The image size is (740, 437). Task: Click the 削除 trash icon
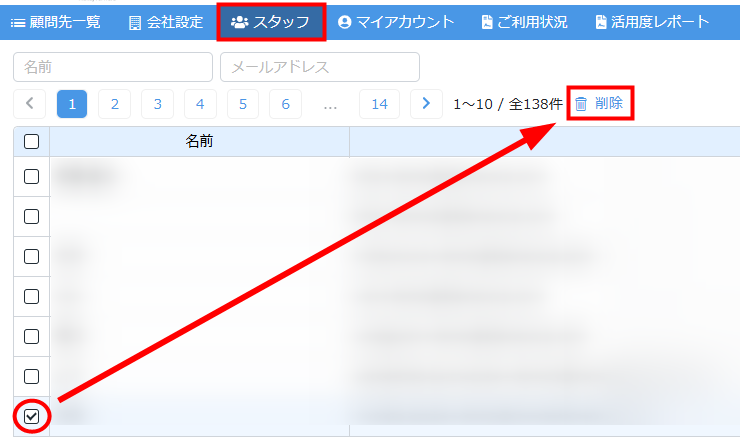click(581, 104)
